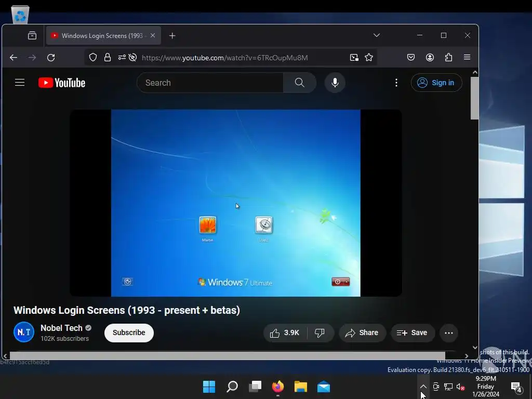
Task: Click the autoplay blocked icon
Action: [x=132, y=57]
